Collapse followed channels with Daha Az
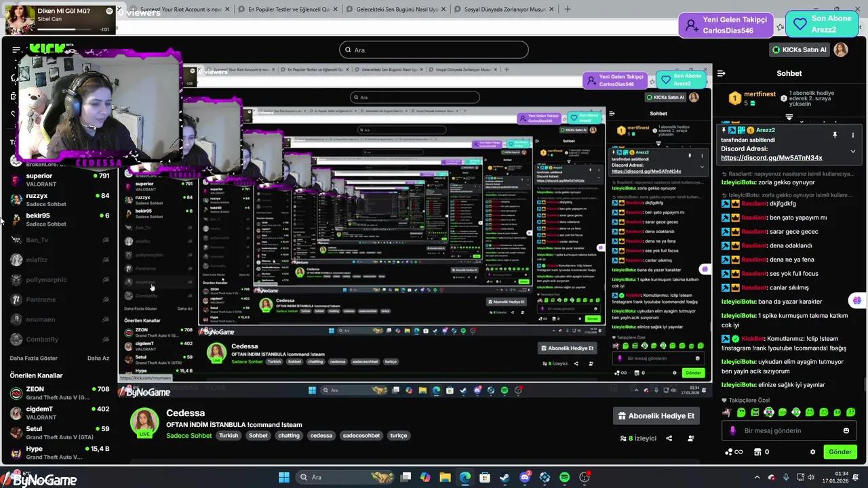Screen dimensions: 868x488 98,358
